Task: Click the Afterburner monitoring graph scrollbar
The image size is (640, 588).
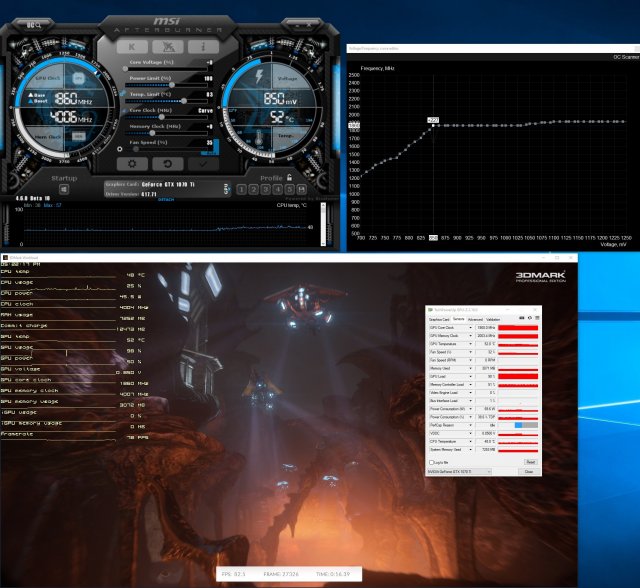Action: [x=323, y=224]
